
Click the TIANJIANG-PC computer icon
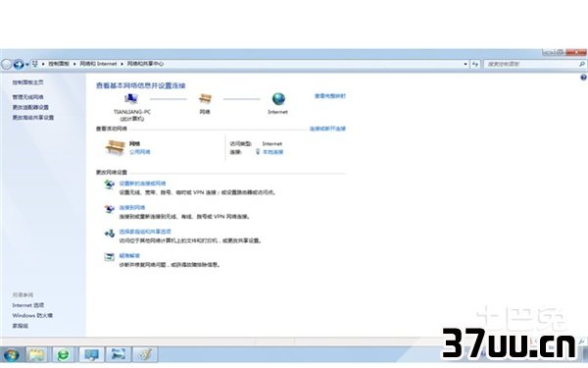click(131, 99)
